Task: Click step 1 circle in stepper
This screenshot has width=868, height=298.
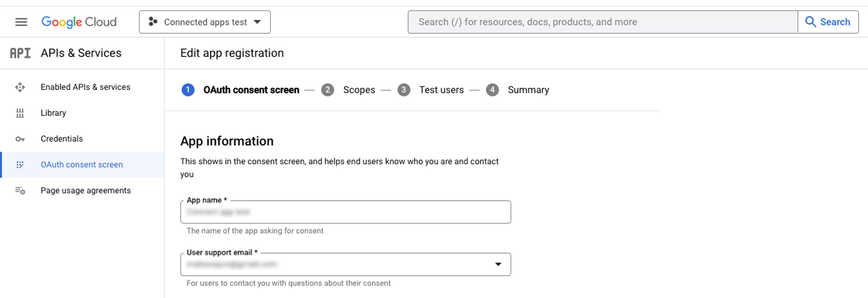Action: click(188, 90)
